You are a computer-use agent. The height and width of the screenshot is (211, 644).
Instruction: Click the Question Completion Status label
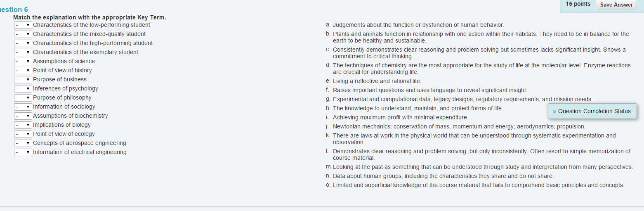tap(595, 111)
